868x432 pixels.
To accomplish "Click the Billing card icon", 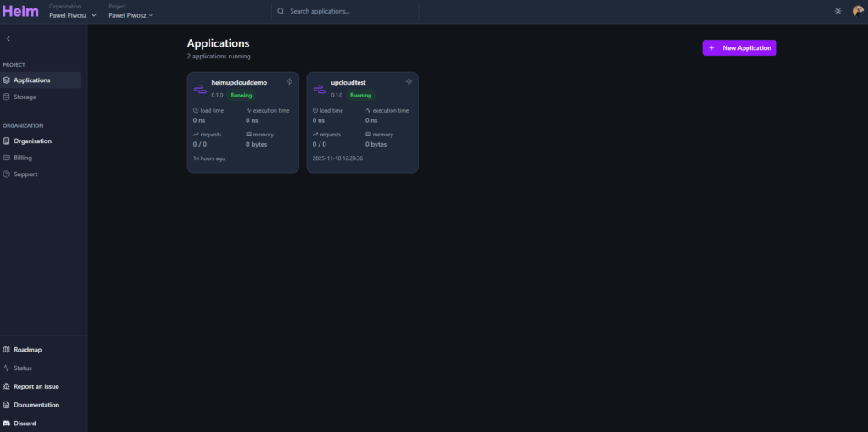I will point(7,158).
